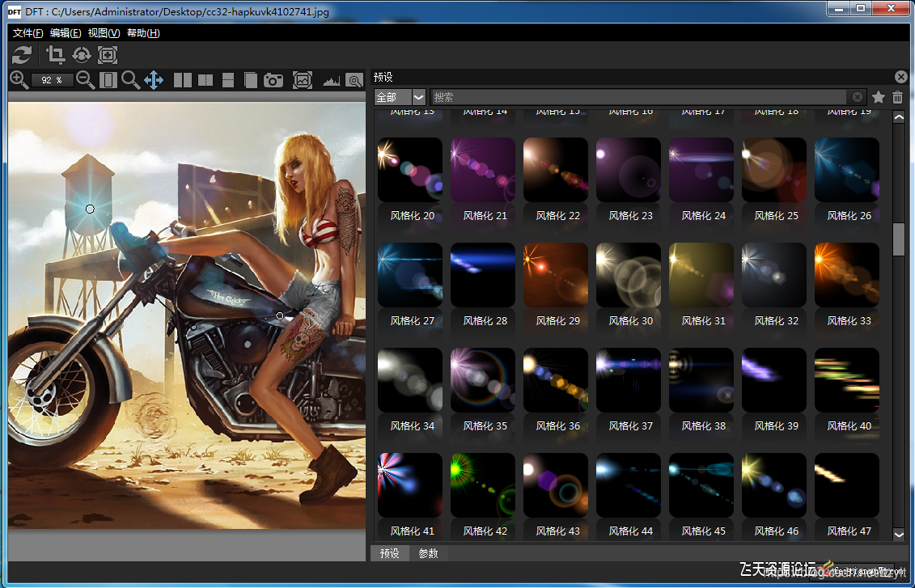Enable side-by-side comparison view
The width and height of the screenshot is (915, 588).
pos(183,80)
